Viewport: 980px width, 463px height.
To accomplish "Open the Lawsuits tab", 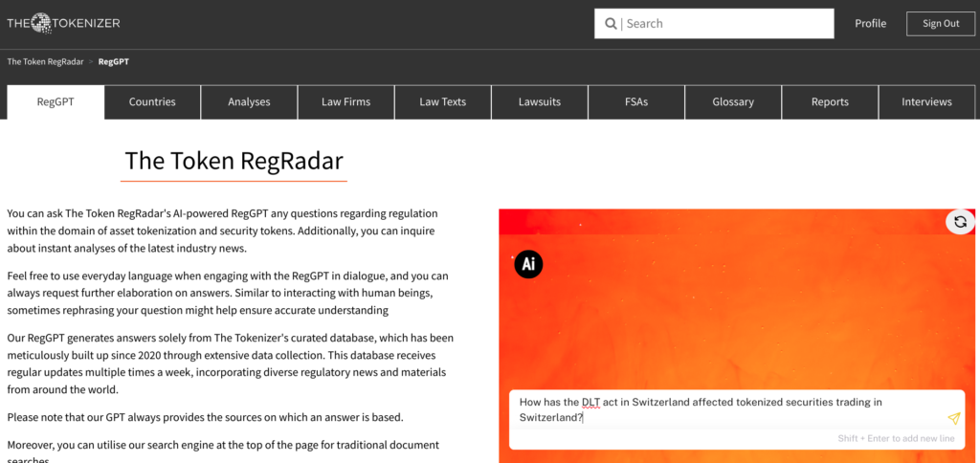I will click(x=540, y=102).
